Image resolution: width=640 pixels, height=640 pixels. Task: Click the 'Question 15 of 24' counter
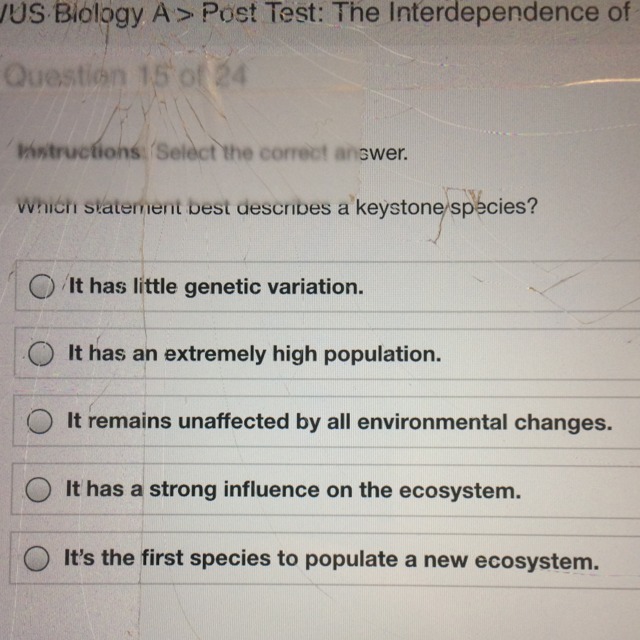click(x=125, y=76)
